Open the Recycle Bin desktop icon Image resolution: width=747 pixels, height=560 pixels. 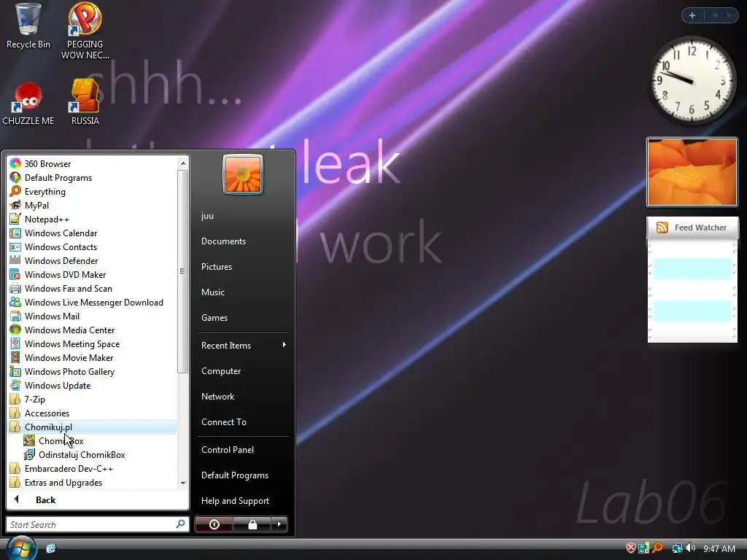click(28, 26)
